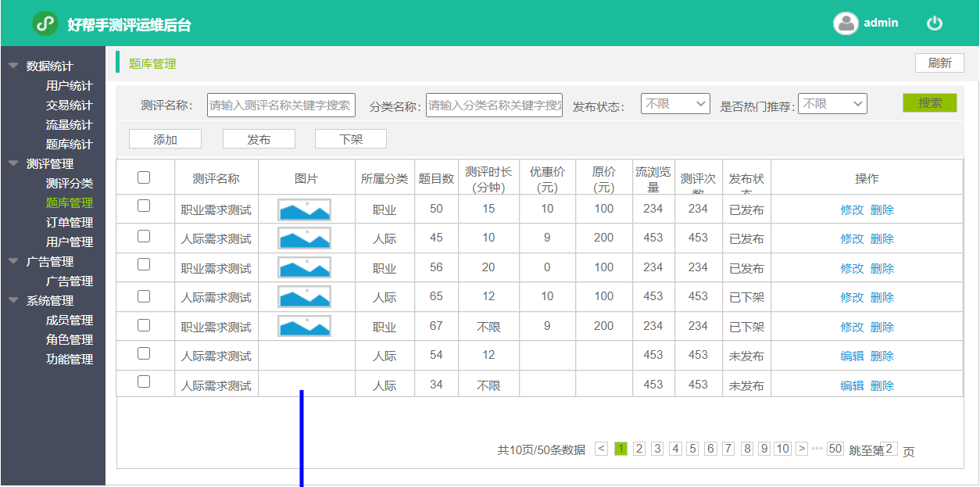Click the 添加 button

click(165, 139)
